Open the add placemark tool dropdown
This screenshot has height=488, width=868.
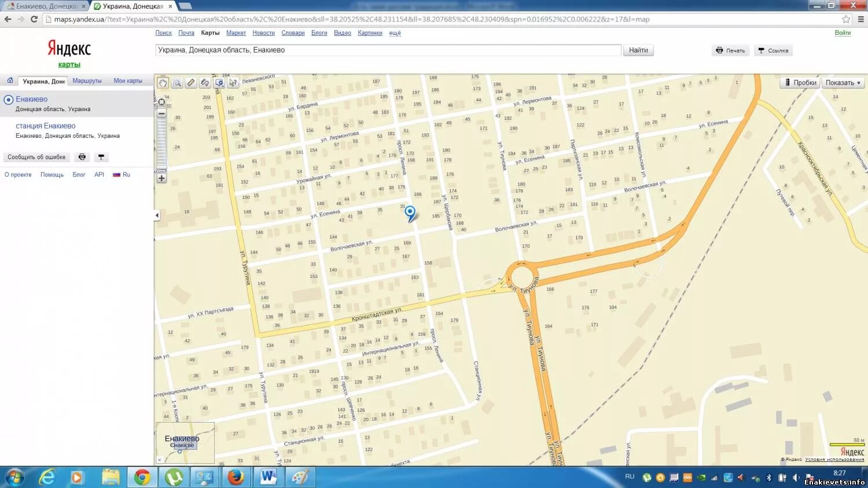pos(219,83)
